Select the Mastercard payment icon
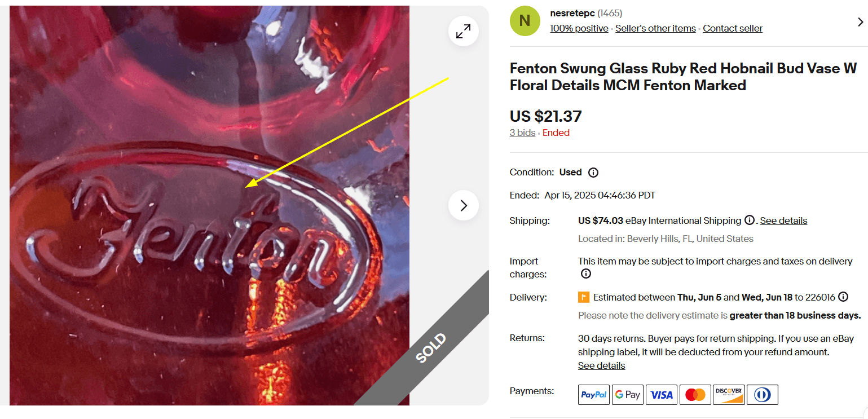 coord(695,394)
